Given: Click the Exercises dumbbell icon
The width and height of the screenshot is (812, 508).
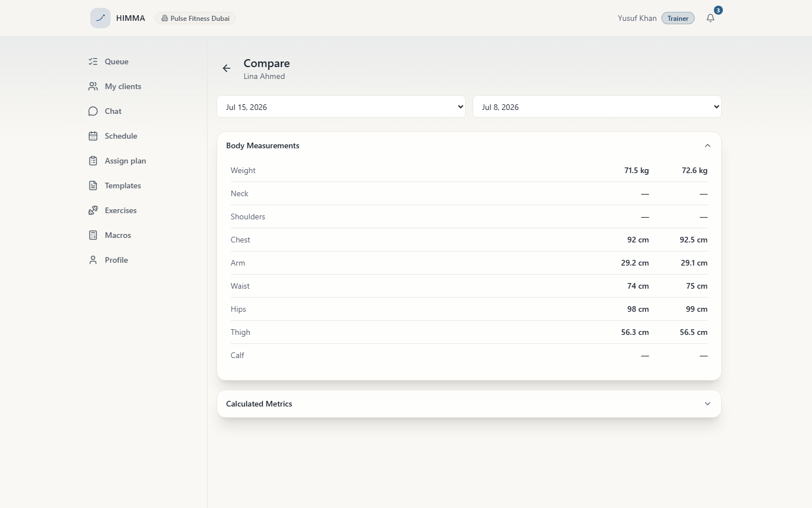Looking at the screenshot, I should [x=93, y=210].
